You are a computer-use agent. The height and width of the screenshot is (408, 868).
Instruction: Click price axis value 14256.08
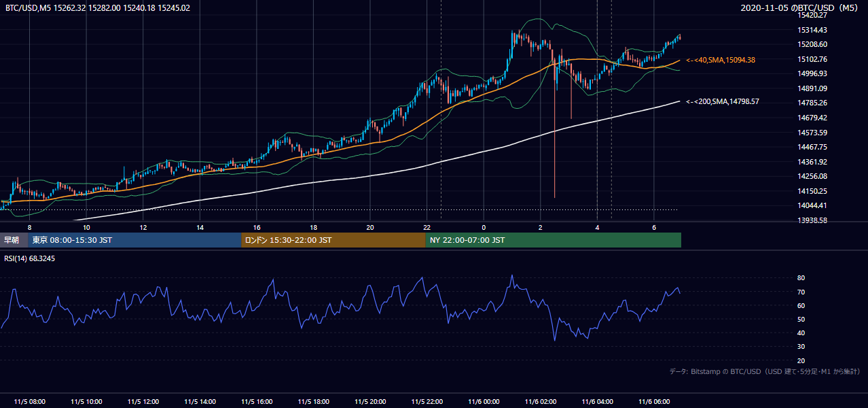tap(813, 176)
